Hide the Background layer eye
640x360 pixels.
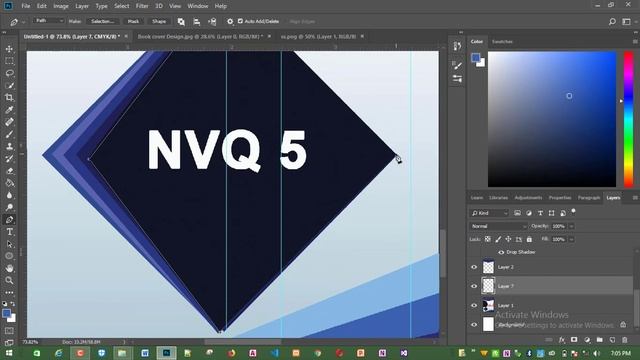[x=474, y=324]
